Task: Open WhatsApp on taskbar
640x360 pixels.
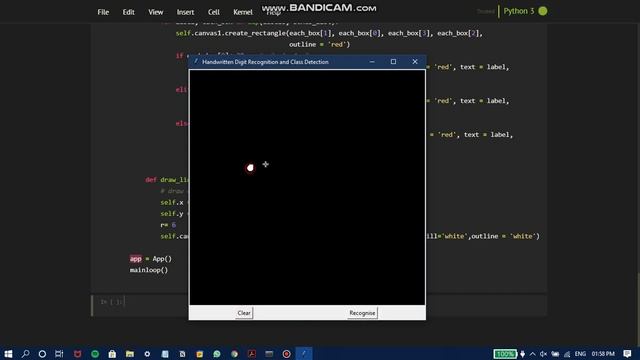Action: pyautogui.click(x=217, y=354)
